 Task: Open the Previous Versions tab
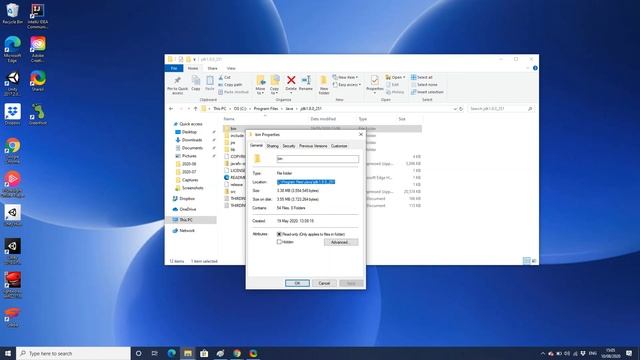pos(313,146)
